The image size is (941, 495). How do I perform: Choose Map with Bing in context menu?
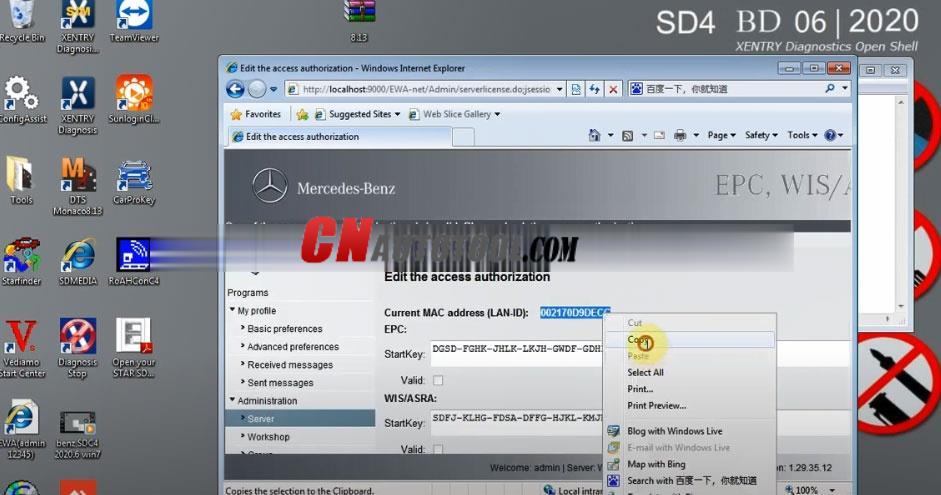tap(690, 464)
